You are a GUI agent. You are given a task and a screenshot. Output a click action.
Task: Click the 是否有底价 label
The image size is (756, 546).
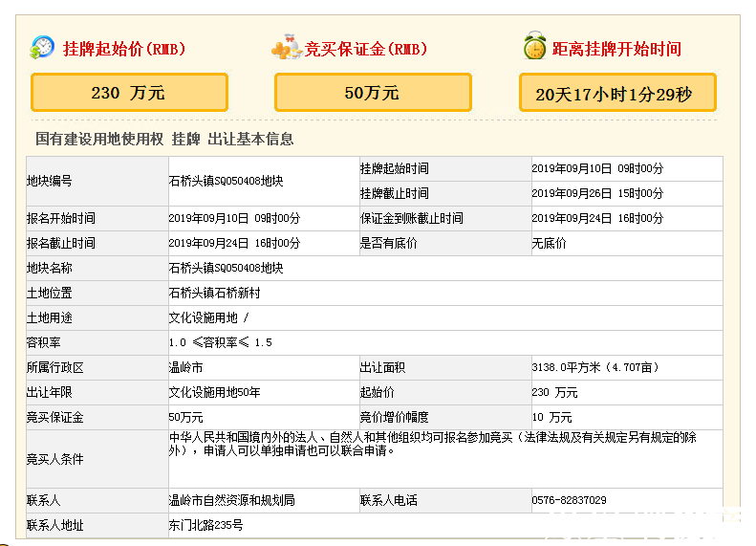pos(389,243)
